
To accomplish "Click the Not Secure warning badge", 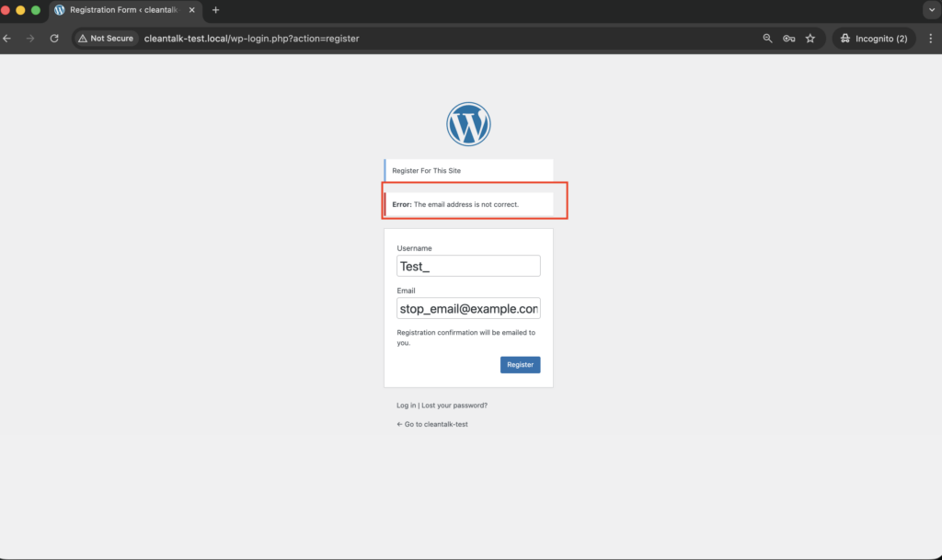I will [104, 39].
